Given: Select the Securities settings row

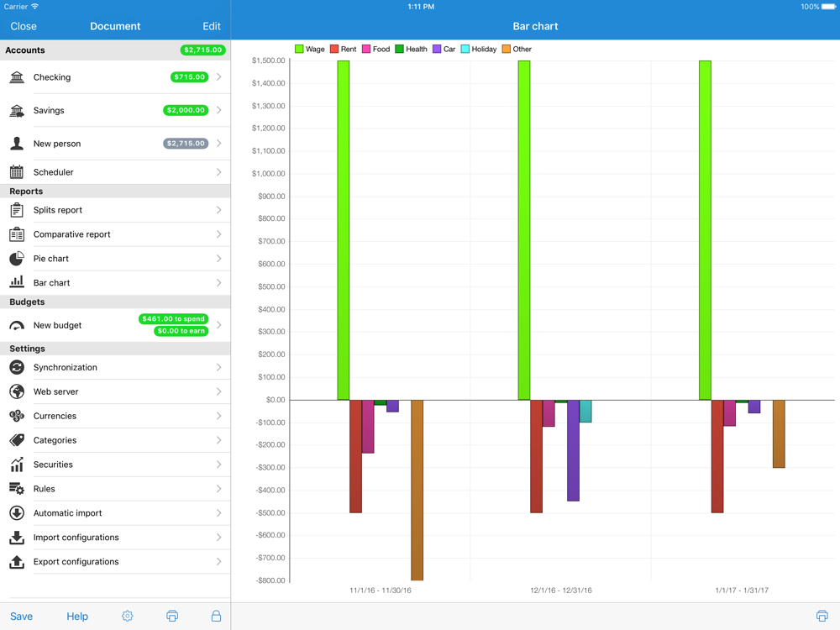Looking at the screenshot, I should coord(115,465).
